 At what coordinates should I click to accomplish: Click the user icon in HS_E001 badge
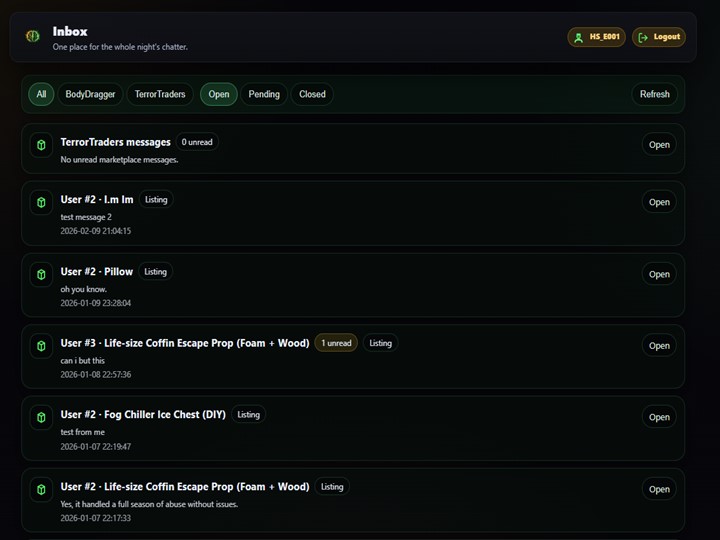(579, 38)
